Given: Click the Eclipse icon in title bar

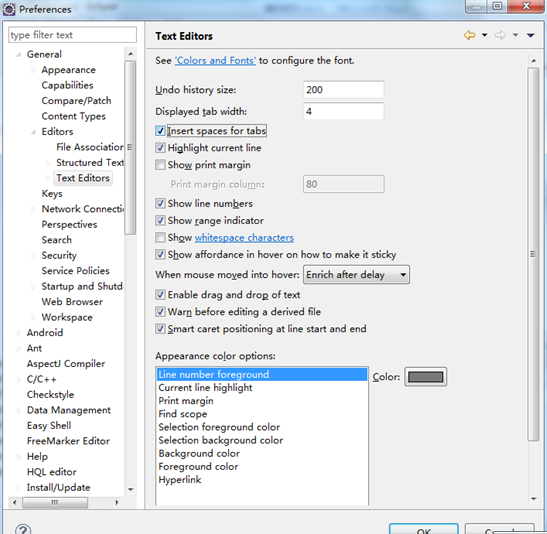Looking at the screenshot, I should pyautogui.click(x=9, y=9).
